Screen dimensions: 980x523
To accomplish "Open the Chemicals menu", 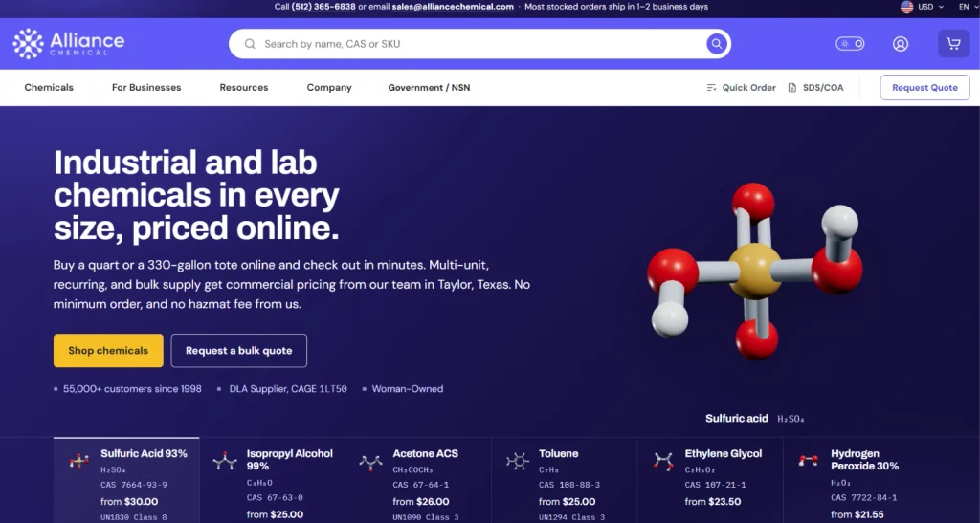I will tap(49, 87).
